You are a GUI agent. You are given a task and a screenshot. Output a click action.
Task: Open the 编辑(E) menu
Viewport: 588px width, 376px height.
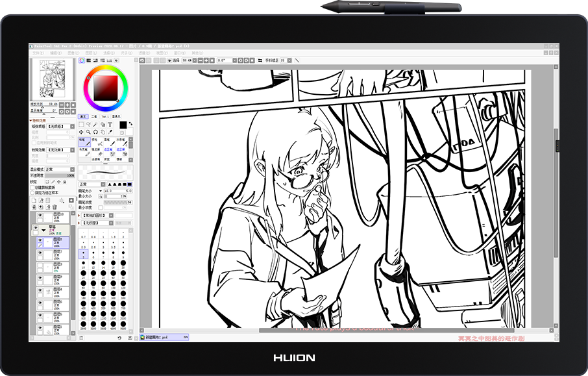[56, 53]
